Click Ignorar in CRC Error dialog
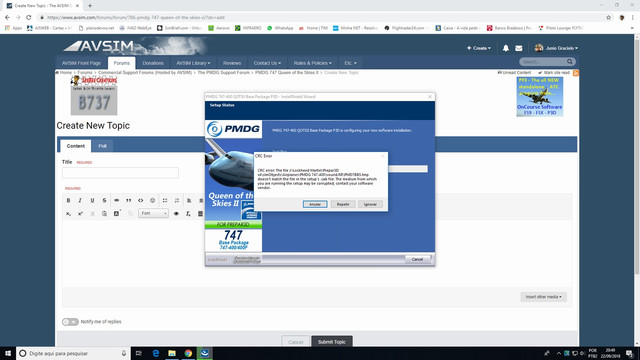 (370, 204)
